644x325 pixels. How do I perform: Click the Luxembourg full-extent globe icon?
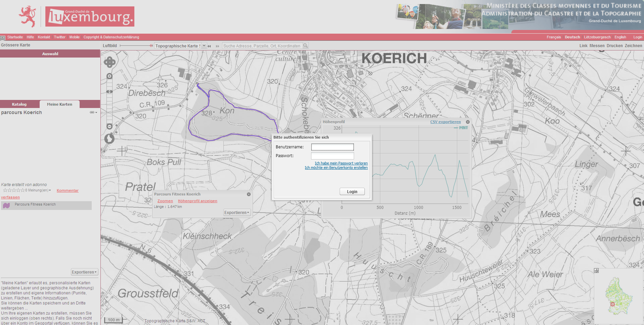pyautogui.click(x=109, y=138)
